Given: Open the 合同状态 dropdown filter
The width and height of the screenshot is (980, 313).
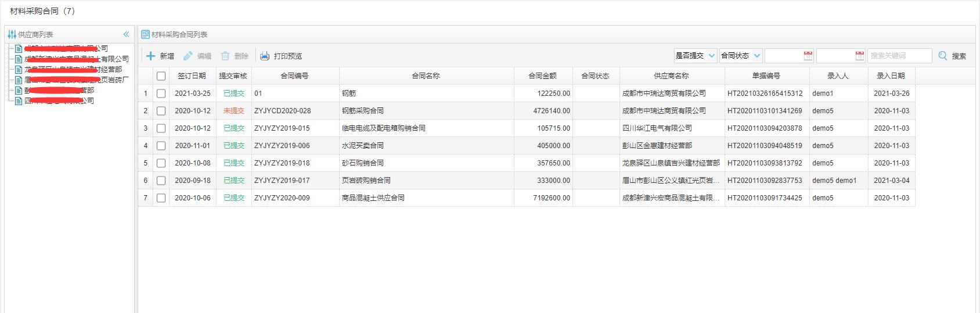Looking at the screenshot, I should [740, 56].
